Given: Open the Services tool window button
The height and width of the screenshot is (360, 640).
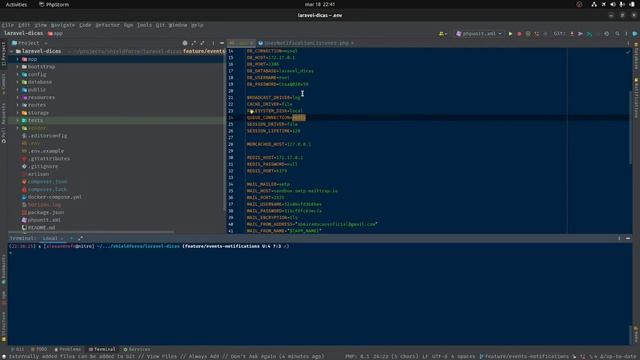Looking at the screenshot, I should click(137, 349).
